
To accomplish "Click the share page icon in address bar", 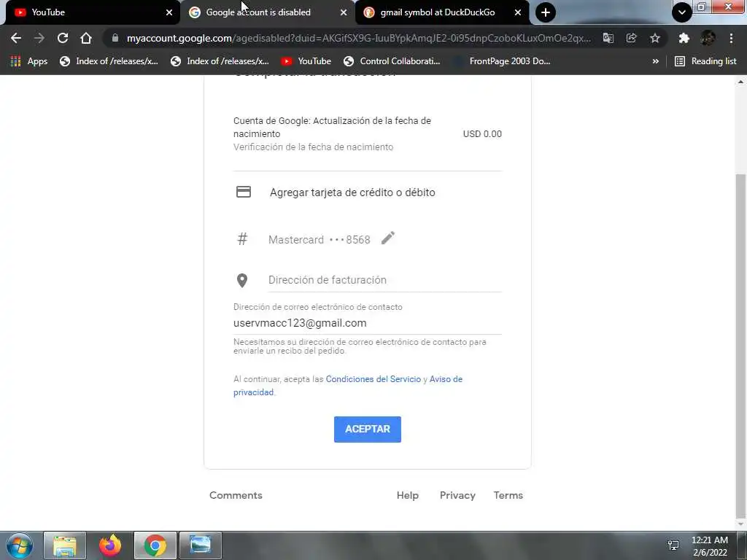I will (x=632, y=38).
